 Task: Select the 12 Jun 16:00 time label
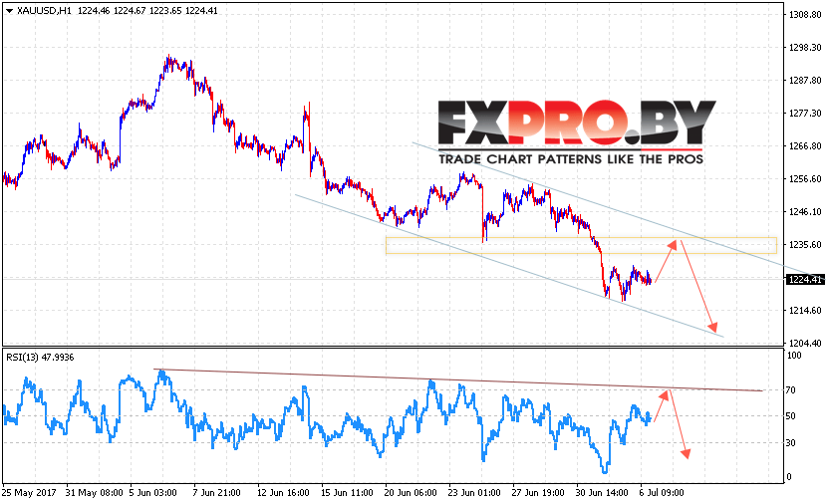[x=283, y=493]
